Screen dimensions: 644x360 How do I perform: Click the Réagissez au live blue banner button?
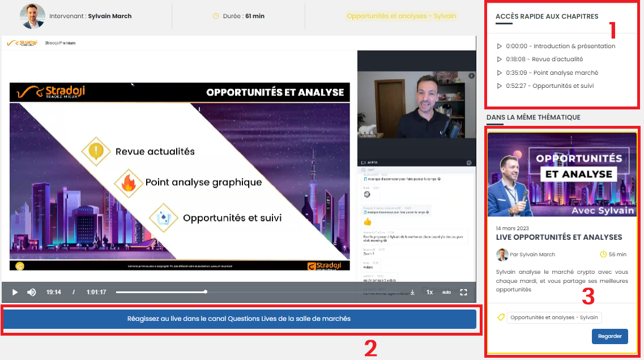click(238, 319)
